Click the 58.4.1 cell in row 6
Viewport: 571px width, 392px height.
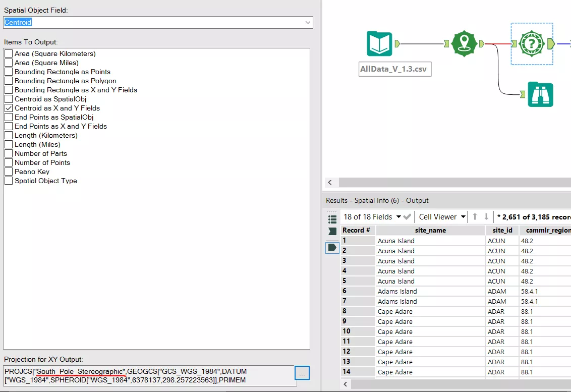pos(545,291)
